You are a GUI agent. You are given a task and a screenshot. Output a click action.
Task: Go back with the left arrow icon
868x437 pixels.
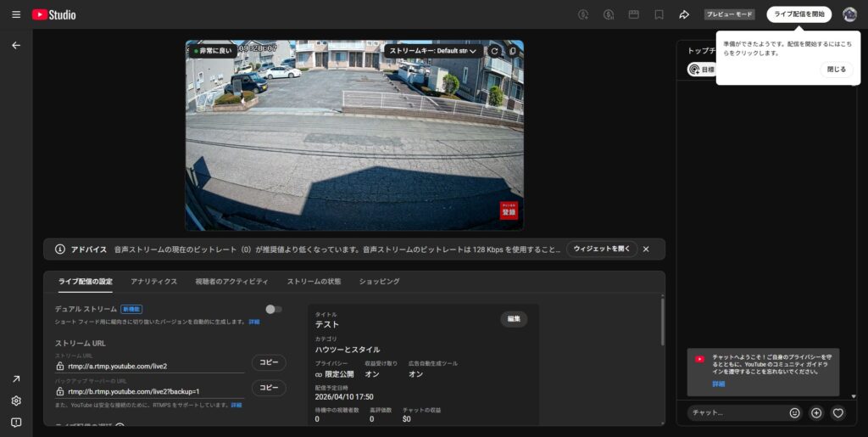16,46
